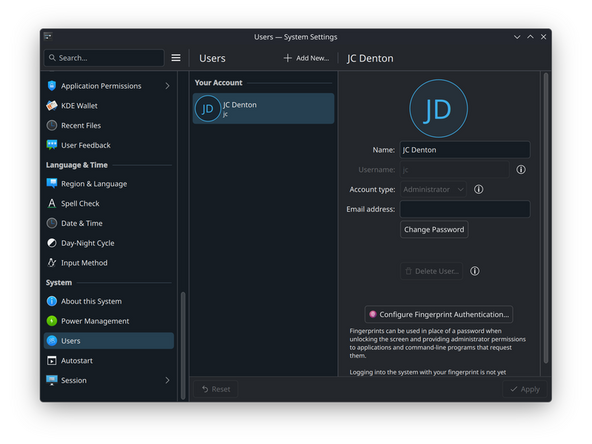Open the hamburger menu next to search

[176, 58]
